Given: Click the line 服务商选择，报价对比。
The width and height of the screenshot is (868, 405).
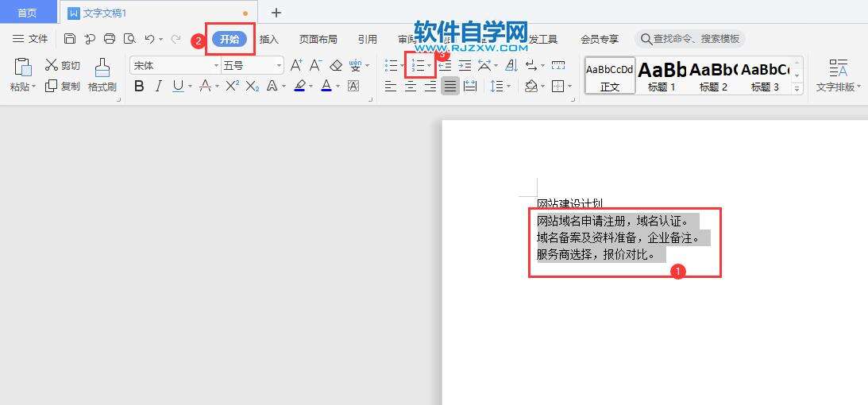Looking at the screenshot, I should 596,255.
